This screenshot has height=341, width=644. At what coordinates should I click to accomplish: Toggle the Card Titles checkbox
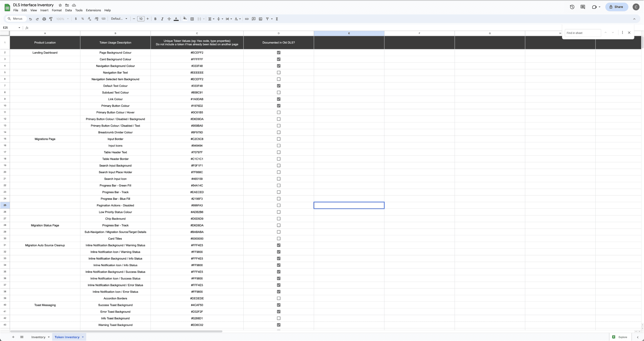(279, 239)
